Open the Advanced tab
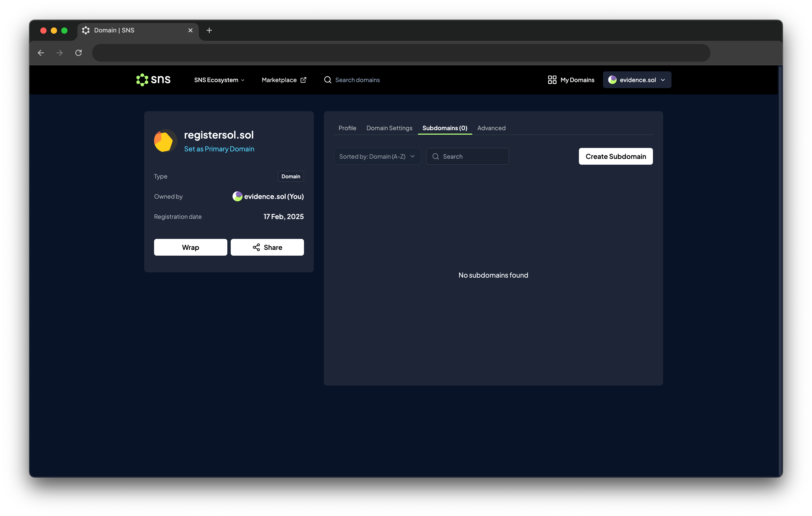Screen dimensions: 812x516 [491, 128]
